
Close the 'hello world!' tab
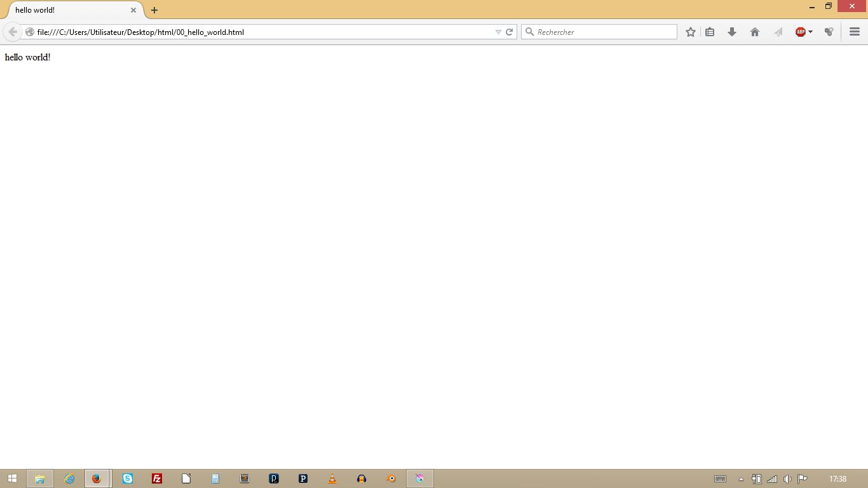[133, 10]
